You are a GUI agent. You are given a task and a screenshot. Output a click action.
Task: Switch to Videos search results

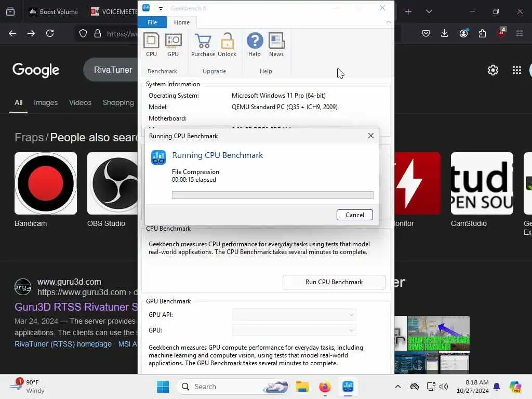click(x=80, y=102)
